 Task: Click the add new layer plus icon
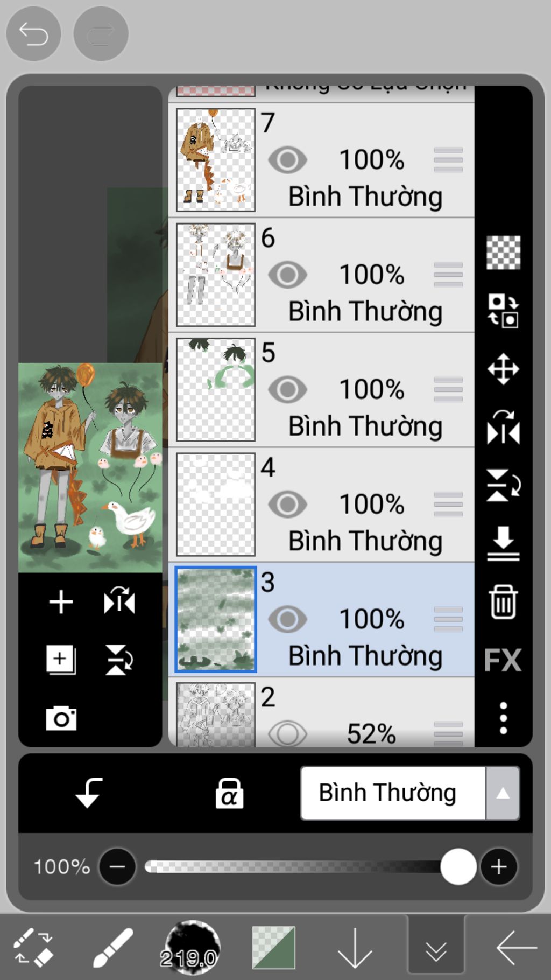pyautogui.click(x=61, y=602)
